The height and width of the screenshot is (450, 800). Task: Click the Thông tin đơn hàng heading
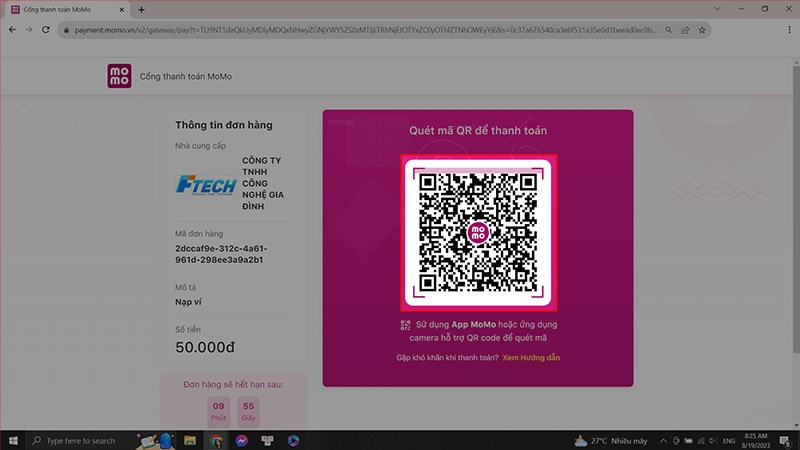[x=223, y=125]
